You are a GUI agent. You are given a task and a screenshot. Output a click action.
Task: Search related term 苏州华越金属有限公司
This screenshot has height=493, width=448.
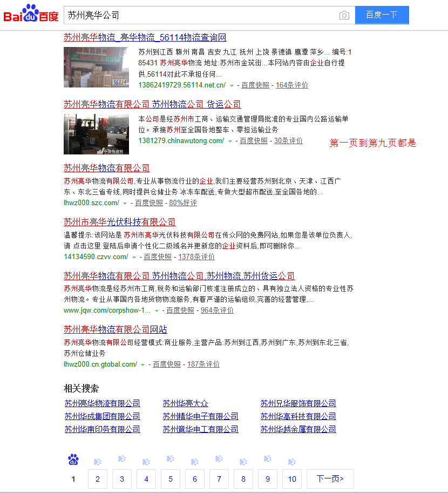pos(298,429)
